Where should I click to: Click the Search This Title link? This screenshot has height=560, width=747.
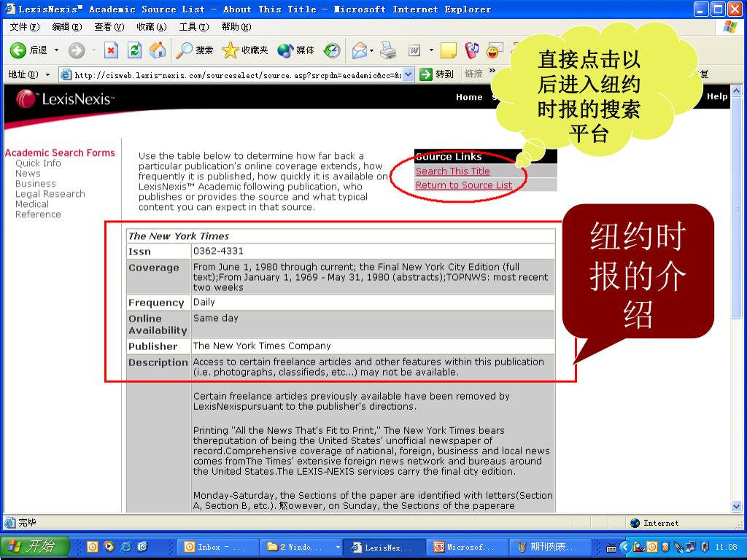[x=452, y=171]
